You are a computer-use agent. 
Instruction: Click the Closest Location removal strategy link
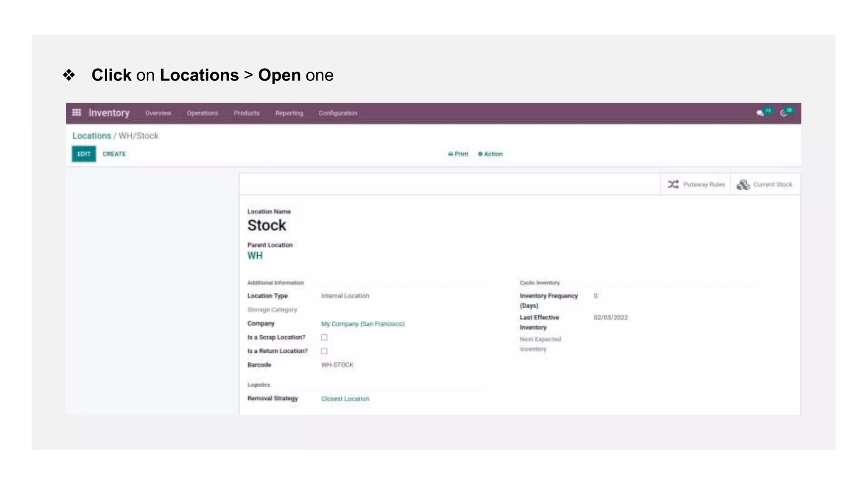click(345, 399)
